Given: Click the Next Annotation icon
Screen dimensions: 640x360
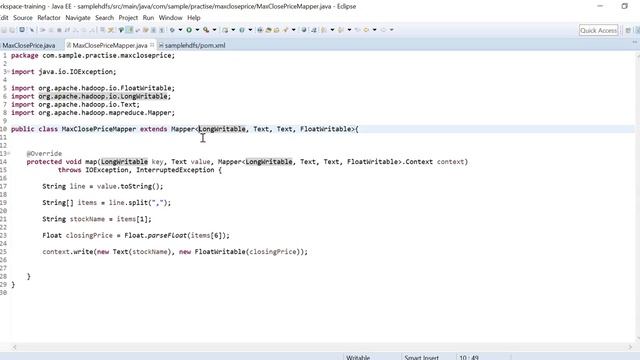Looking at the screenshot, I should click(324, 30).
